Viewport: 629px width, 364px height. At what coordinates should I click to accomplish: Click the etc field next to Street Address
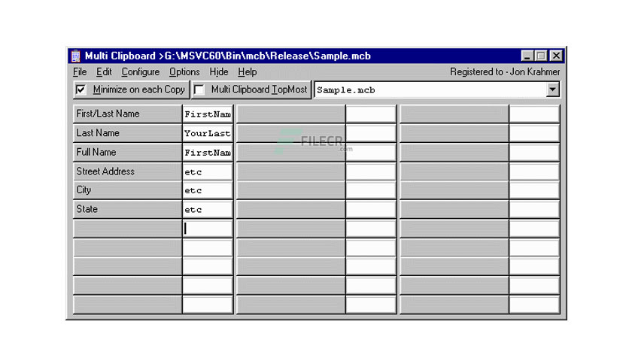[x=208, y=171]
